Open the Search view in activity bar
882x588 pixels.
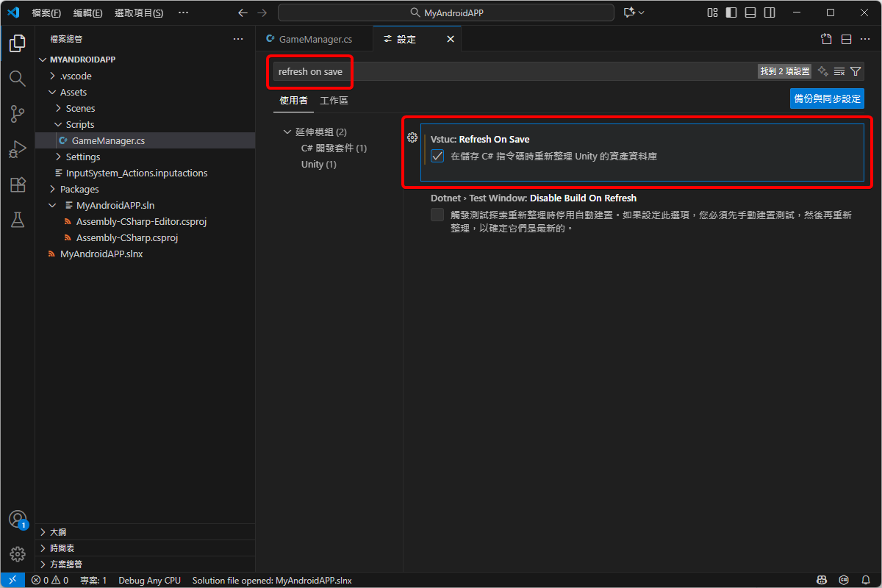coord(17,79)
